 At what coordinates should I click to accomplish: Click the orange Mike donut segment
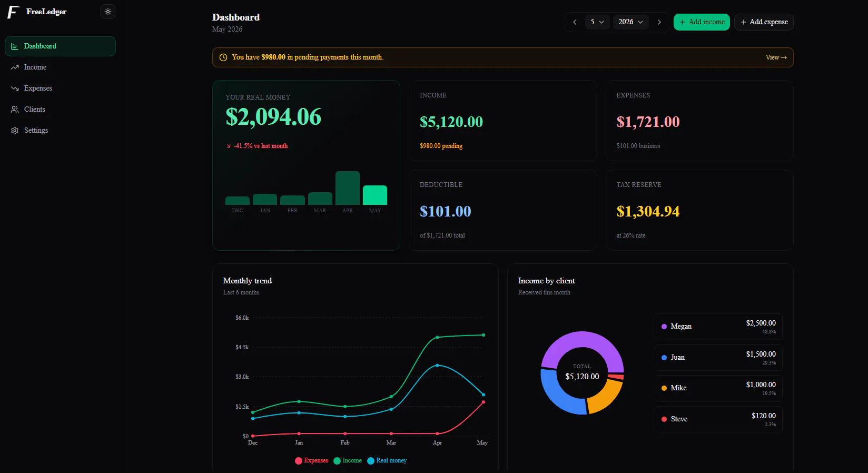click(x=607, y=399)
